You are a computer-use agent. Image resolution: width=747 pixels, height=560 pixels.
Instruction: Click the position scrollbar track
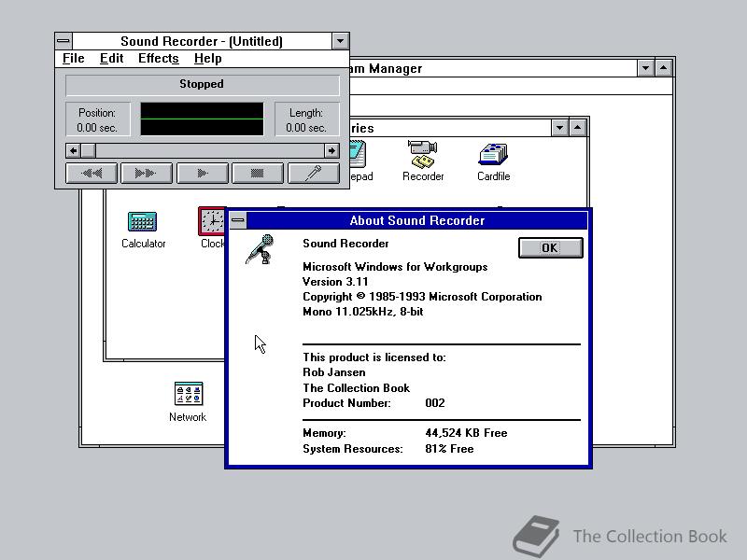coord(210,151)
